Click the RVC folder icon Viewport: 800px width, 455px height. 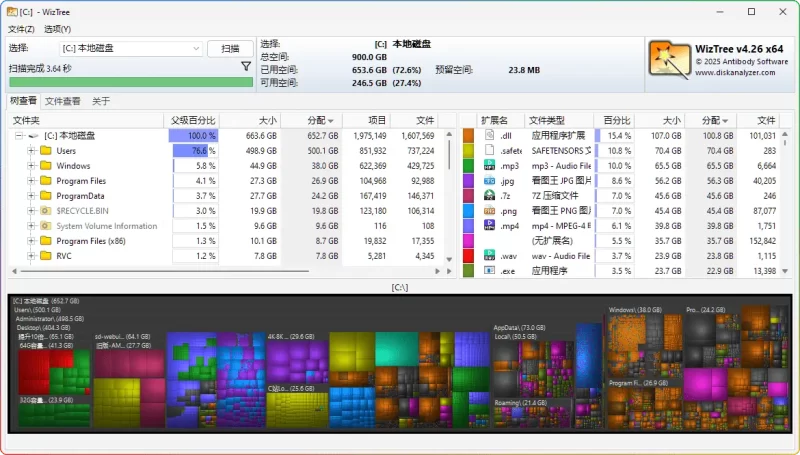(x=46, y=256)
